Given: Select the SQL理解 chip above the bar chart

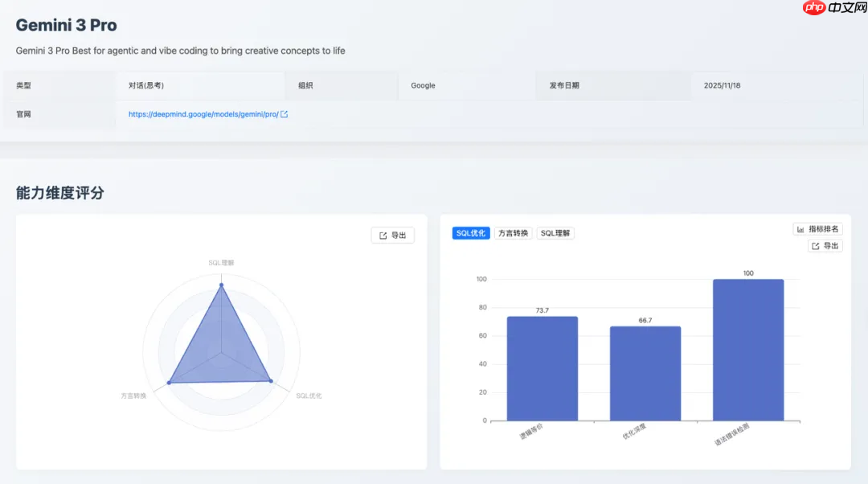Looking at the screenshot, I should pyautogui.click(x=556, y=233).
